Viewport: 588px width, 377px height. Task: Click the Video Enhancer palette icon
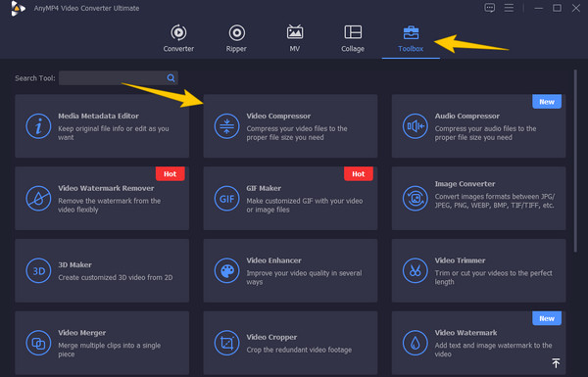click(x=226, y=270)
